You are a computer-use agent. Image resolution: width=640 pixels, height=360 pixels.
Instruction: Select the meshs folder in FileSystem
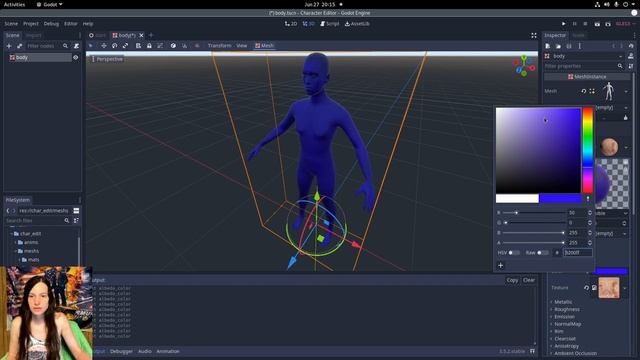coord(31,251)
